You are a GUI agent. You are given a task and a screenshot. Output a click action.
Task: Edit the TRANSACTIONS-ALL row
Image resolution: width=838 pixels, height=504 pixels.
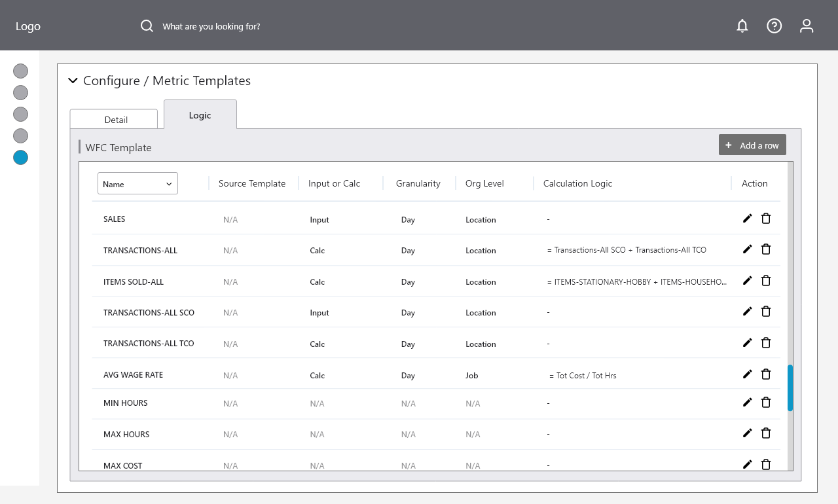click(x=748, y=249)
